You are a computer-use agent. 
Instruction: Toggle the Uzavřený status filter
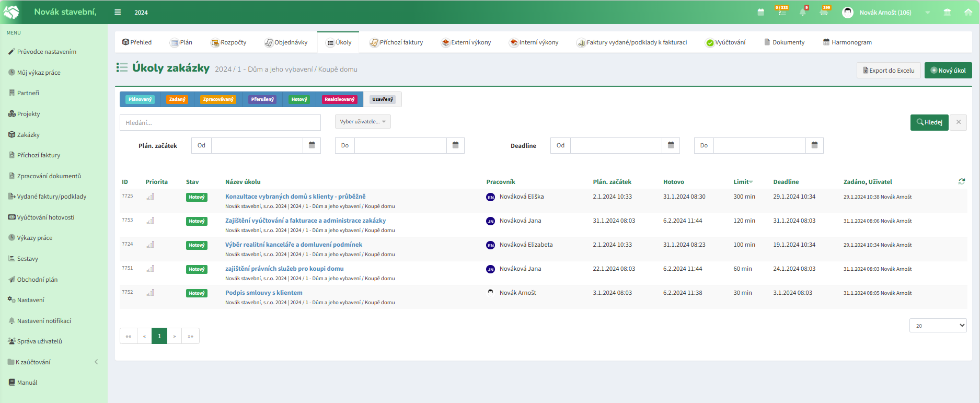(383, 99)
